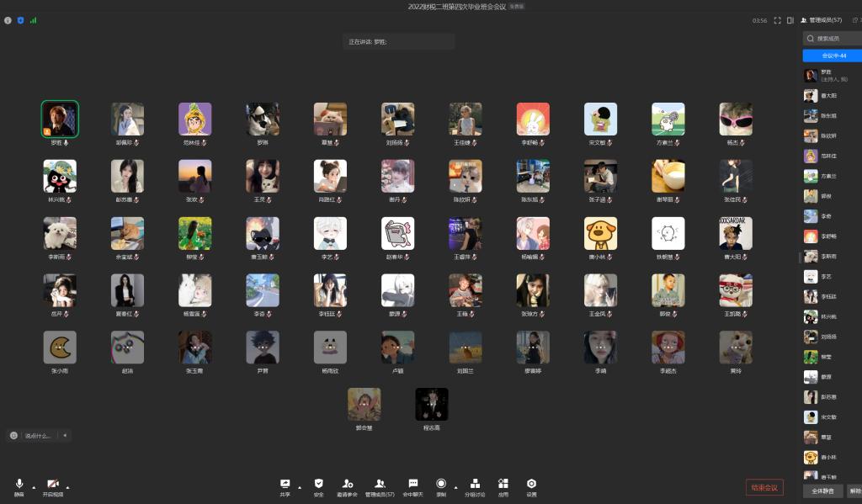The image size is (862, 504).
Task: Open 分组讨论 breakout rooms icon
Action: point(476,484)
